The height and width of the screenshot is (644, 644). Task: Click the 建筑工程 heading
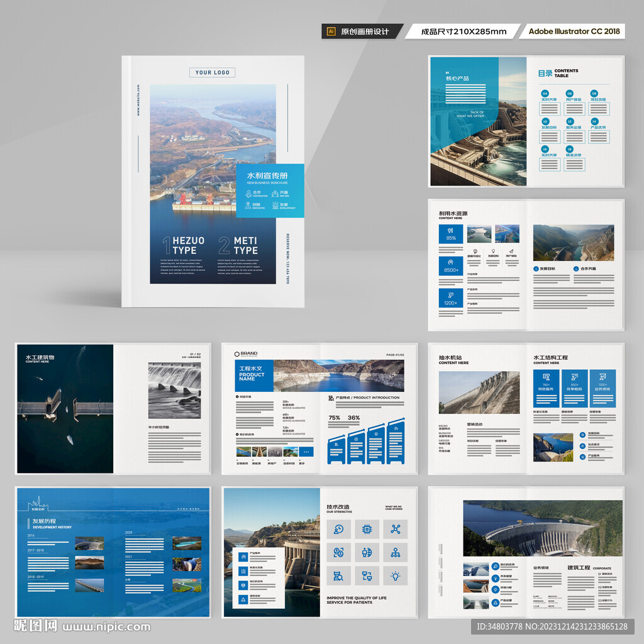579,567
